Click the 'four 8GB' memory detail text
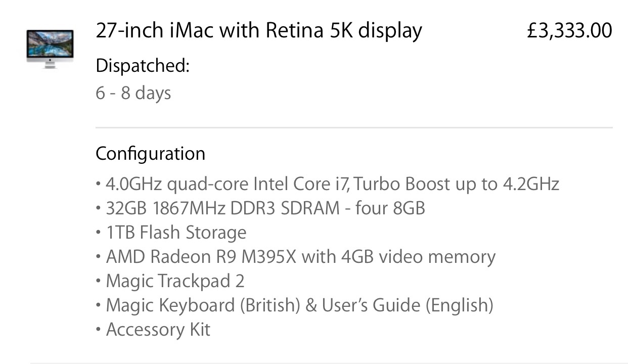628x364 pixels. click(x=390, y=208)
